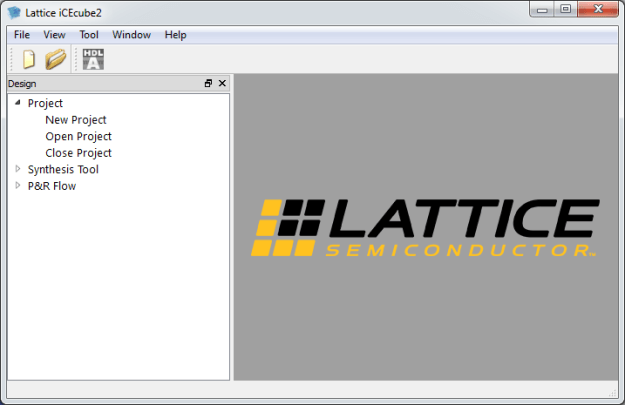Select Close Project in the Design tree
This screenshot has height=405, width=625.
pos(78,153)
